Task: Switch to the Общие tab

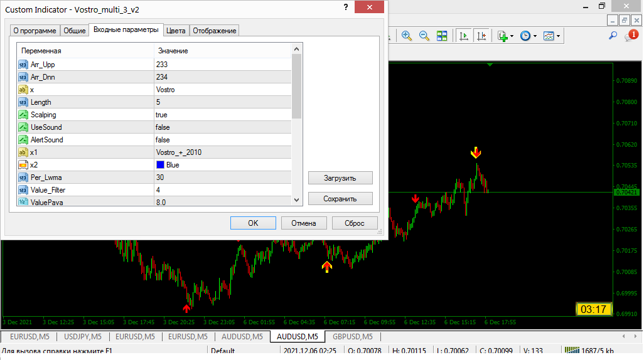Action: (x=74, y=31)
